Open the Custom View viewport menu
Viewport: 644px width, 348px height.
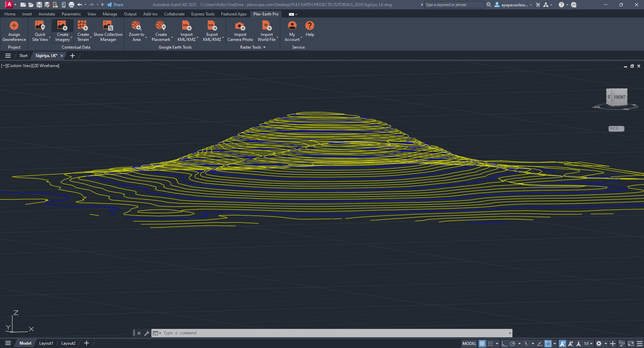[19, 66]
